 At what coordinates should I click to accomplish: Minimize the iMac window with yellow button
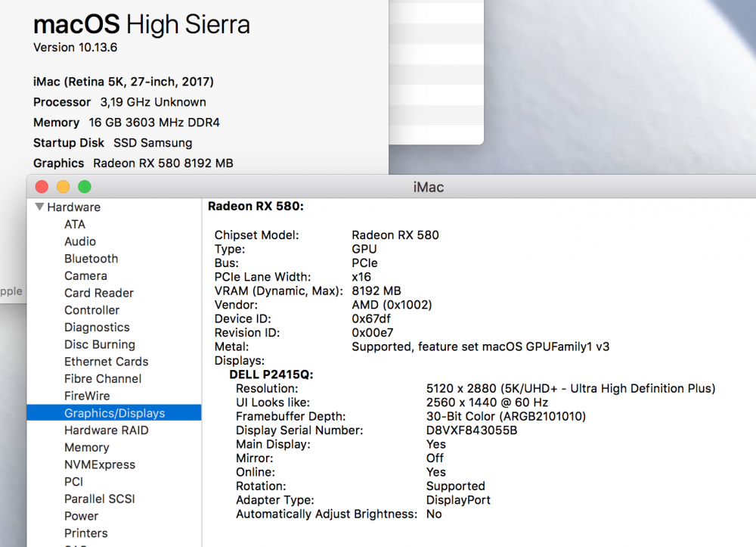pyautogui.click(x=64, y=187)
